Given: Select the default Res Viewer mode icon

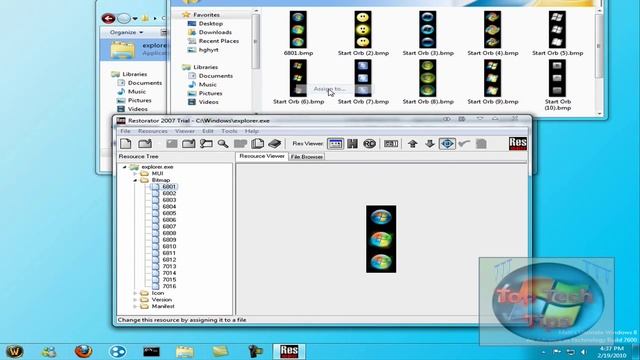Looking at the screenshot, I should 335,144.
